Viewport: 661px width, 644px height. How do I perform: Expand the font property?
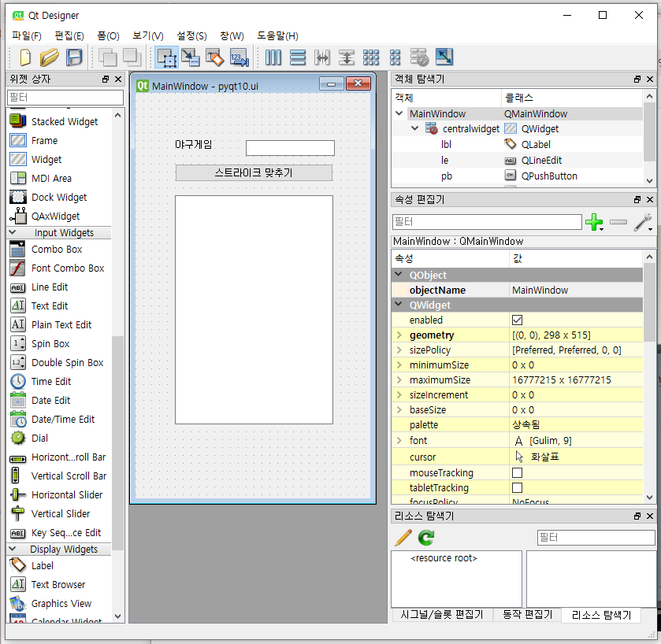[399, 441]
